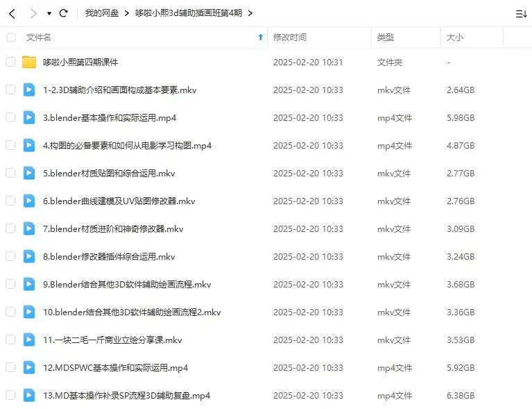Click video icon of 7.blender材质进阶和神奇修改器.mkv

point(29,228)
